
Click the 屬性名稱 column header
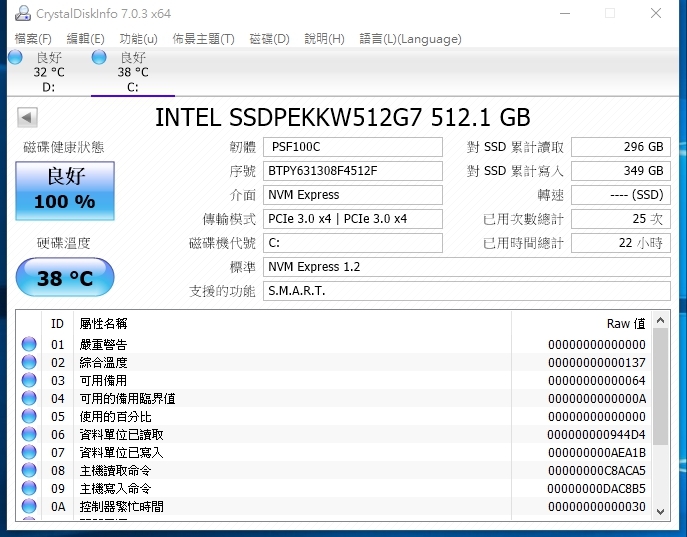292,324
